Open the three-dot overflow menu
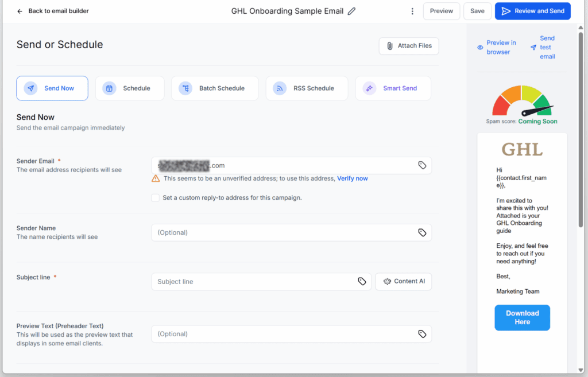This screenshot has height=377, width=588. tap(412, 11)
